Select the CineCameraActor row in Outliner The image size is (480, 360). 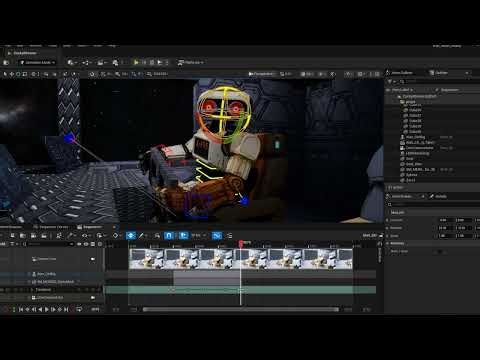coord(420,148)
